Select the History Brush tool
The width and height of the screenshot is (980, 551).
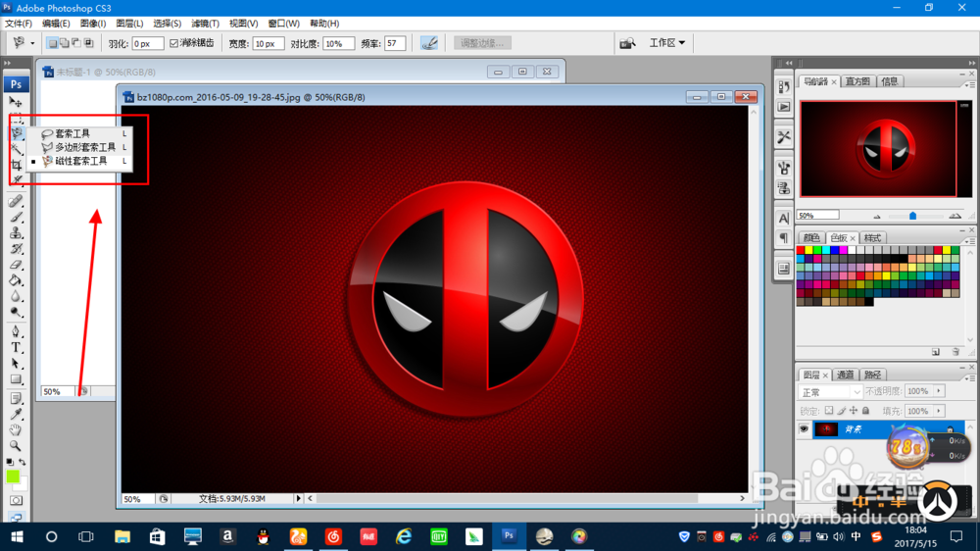17,249
